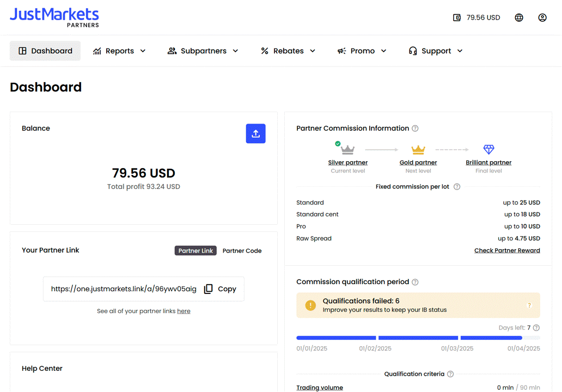Click the '0 mln / 90 mln' value

[x=518, y=387]
